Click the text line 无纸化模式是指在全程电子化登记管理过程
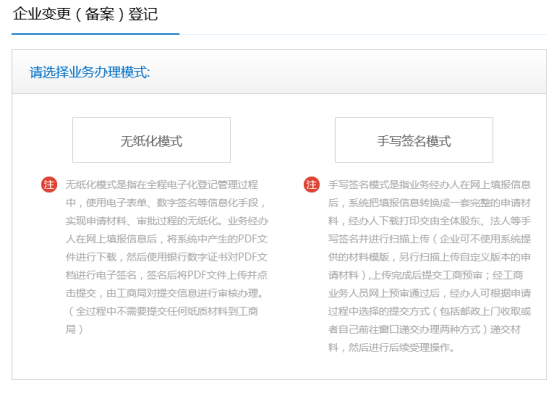This screenshot has height=398, width=554. [162, 185]
